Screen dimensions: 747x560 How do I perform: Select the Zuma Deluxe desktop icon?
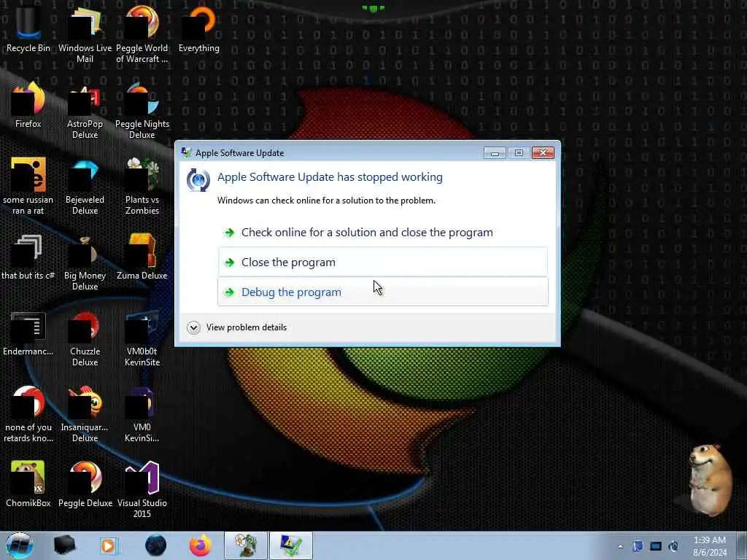pos(142,257)
